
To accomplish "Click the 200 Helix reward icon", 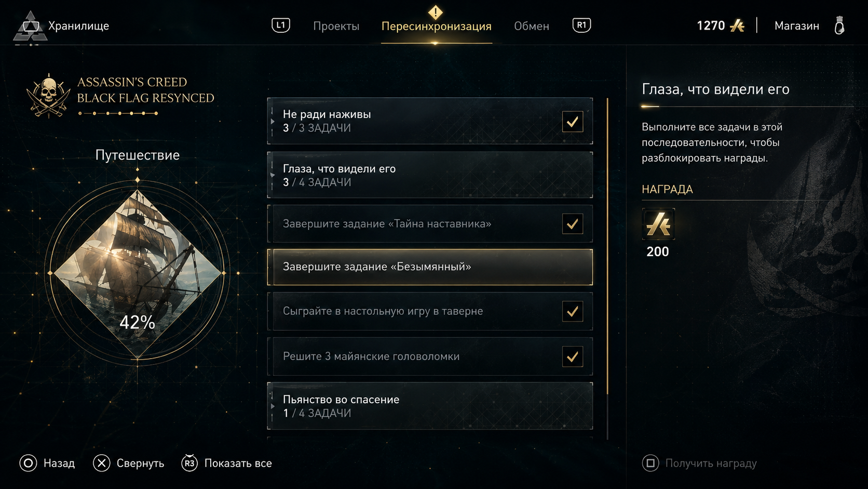I will 658,224.
